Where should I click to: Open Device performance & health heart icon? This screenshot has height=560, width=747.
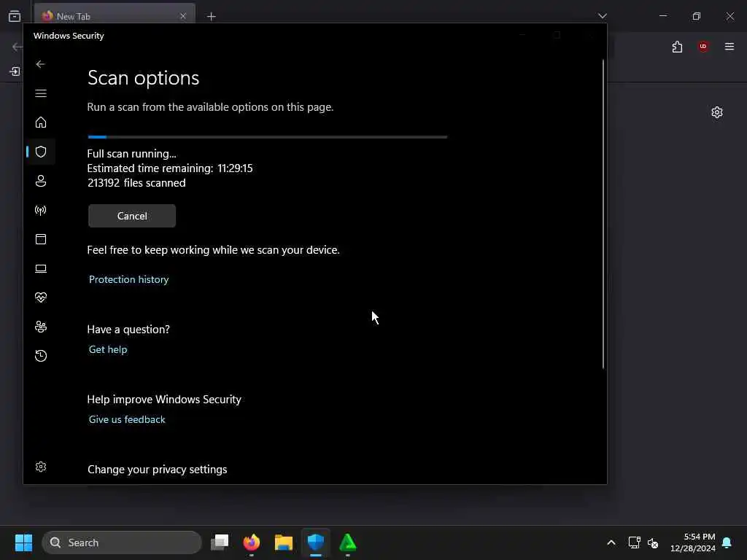click(x=41, y=297)
